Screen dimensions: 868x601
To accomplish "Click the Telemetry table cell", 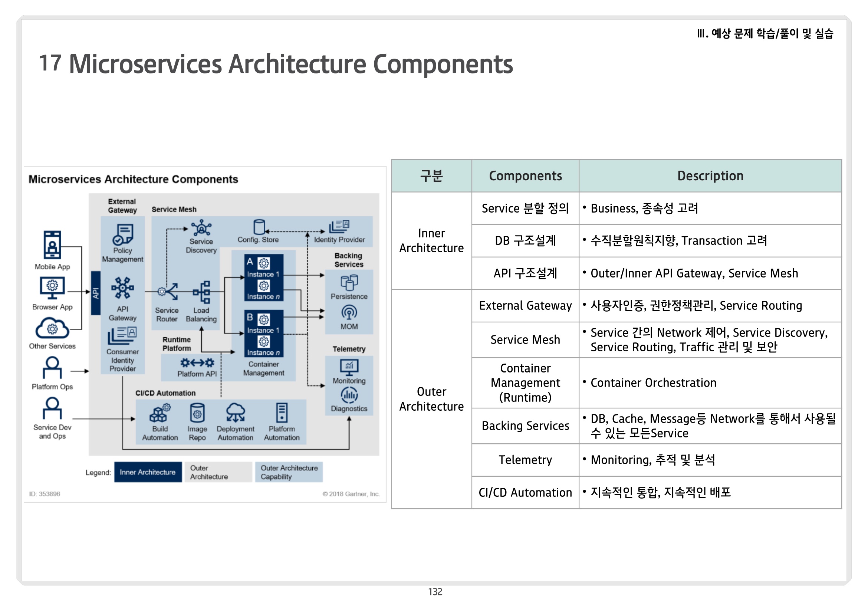I will (525, 460).
